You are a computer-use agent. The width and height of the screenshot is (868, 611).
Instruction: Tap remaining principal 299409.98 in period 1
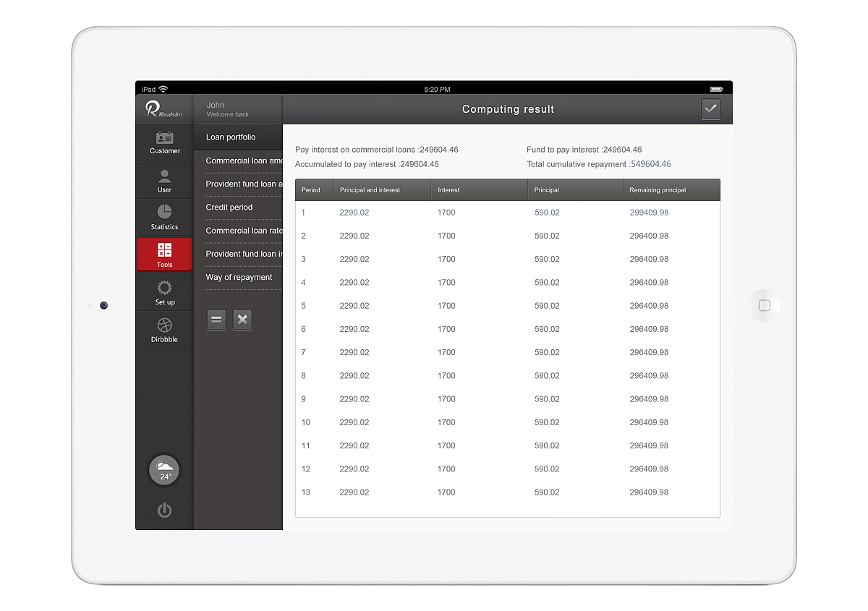click(x=649, y=213)
